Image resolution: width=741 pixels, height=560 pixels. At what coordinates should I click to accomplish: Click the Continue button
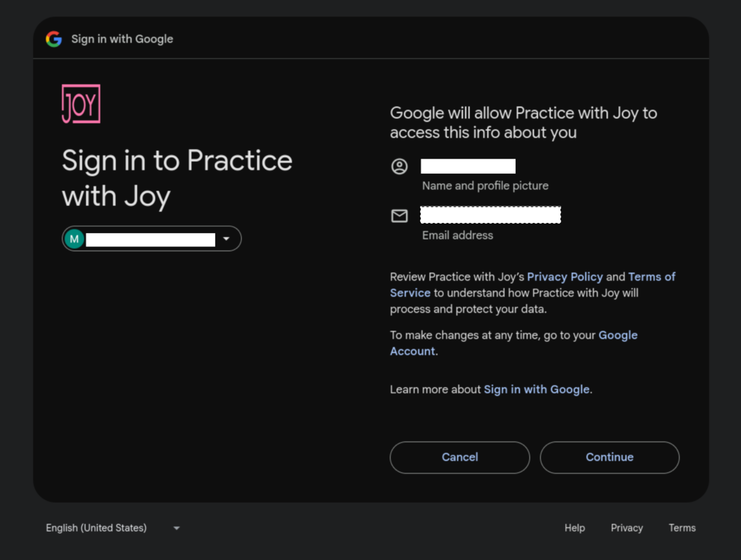click(610, 457)
